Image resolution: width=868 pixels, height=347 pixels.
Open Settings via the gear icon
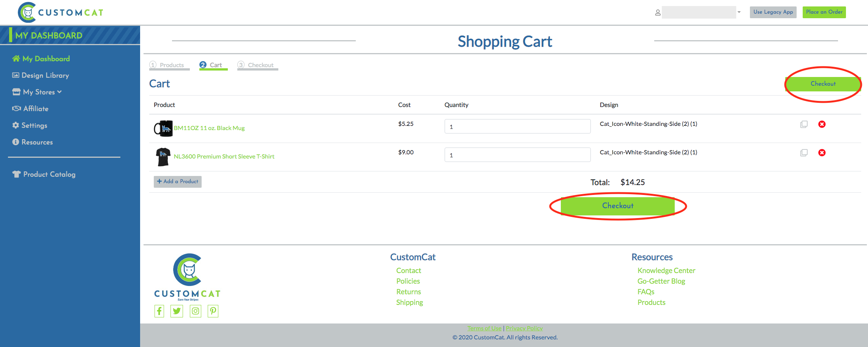click(16, 126)
